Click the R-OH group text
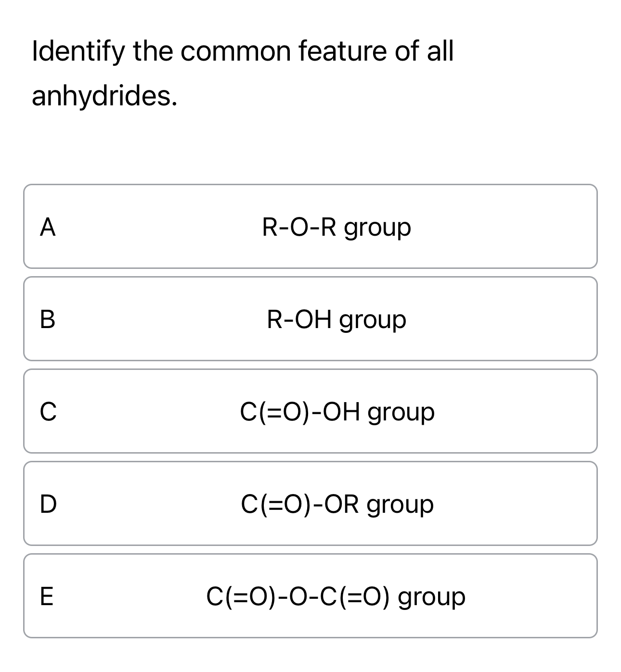621x672 pixels. pyautogui.click(x=336, y=318)
